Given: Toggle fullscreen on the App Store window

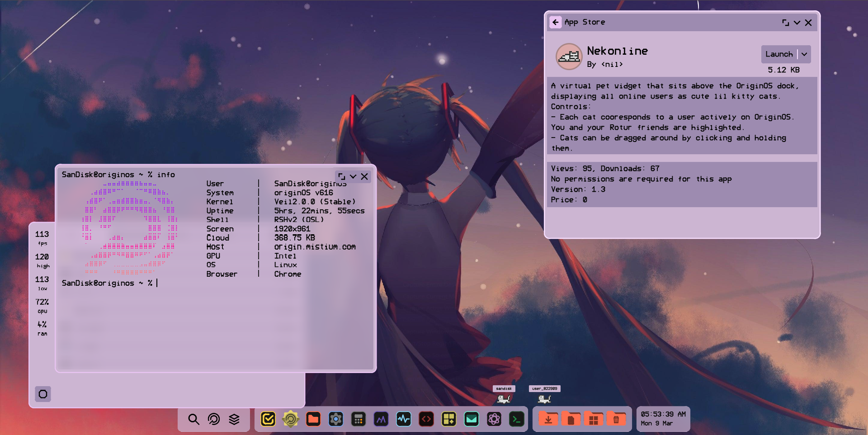Looking at the screenshot, I should [785, 23].
